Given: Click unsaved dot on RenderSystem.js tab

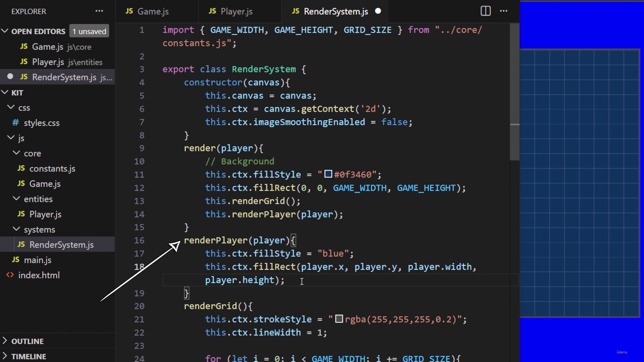Looking at the screenshot, I should (378, 11).
